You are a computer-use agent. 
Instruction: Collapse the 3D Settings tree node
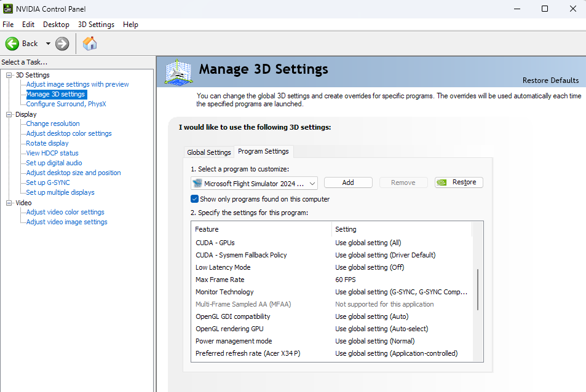click(x=9, y=75)
